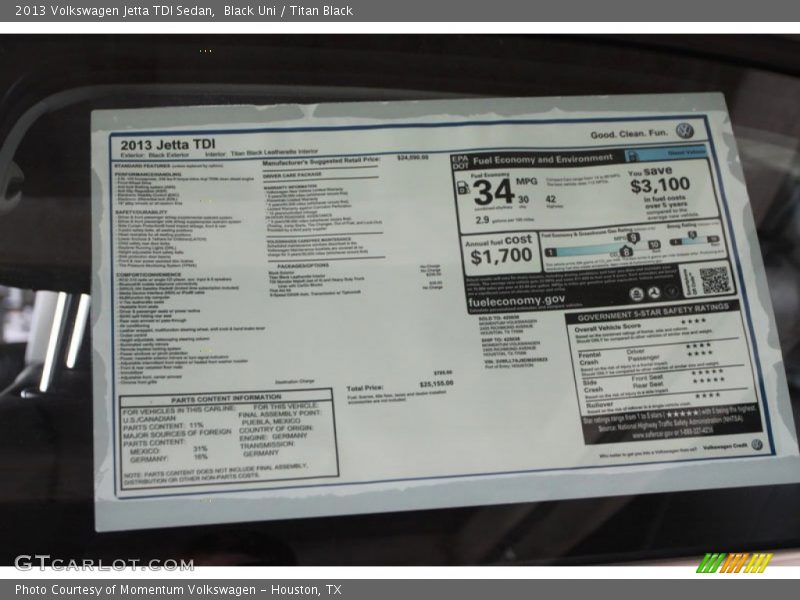Click the 'Fuel Economy and Environment' header
Screen dimensions: 800x600
pyautogui.click(x=543, y=160)
